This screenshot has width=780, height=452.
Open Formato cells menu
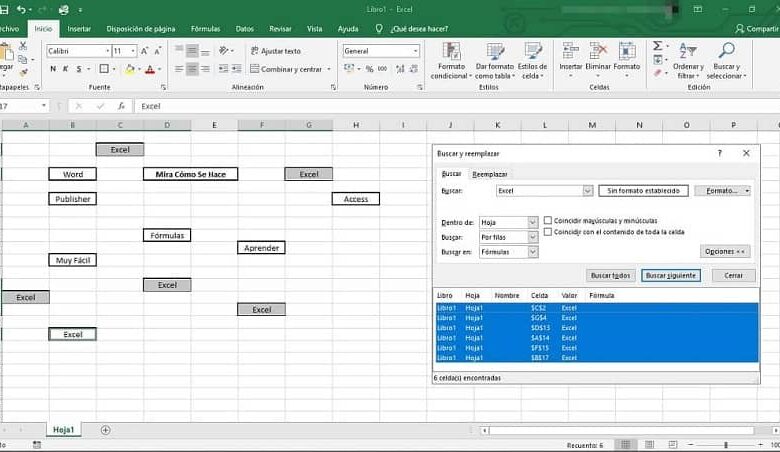[627, 61]
